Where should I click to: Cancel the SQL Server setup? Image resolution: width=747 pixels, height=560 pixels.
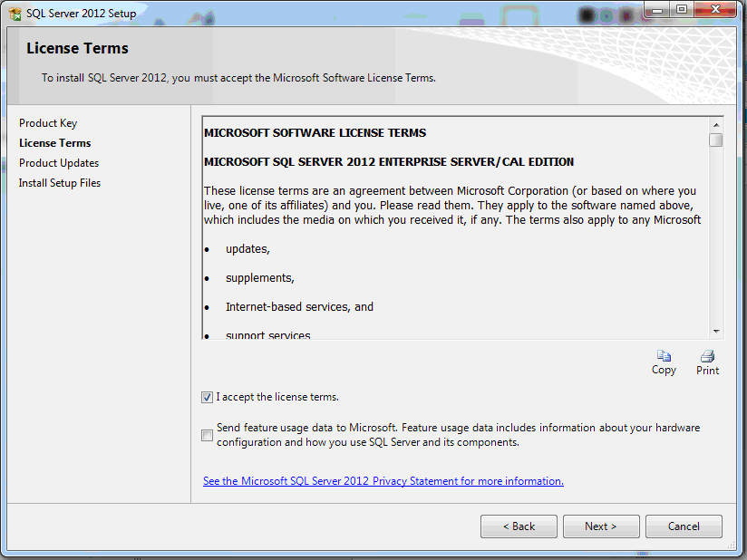click(684, 526)
